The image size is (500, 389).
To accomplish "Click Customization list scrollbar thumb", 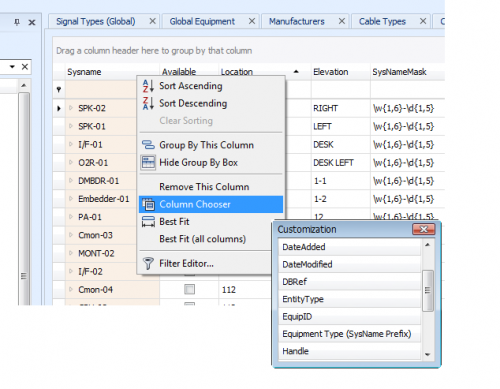I will (428, 290).
